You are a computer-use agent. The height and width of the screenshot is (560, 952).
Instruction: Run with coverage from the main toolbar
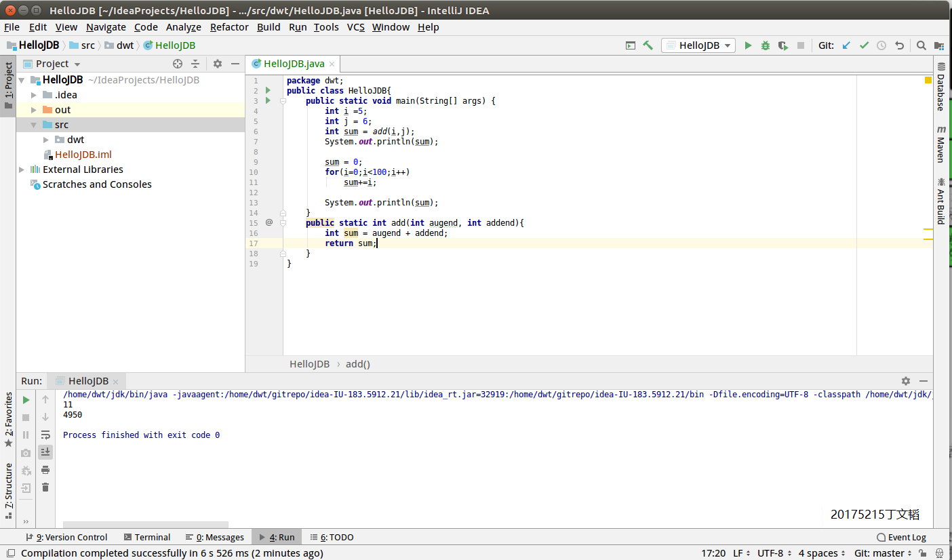[x=782, y=45]
